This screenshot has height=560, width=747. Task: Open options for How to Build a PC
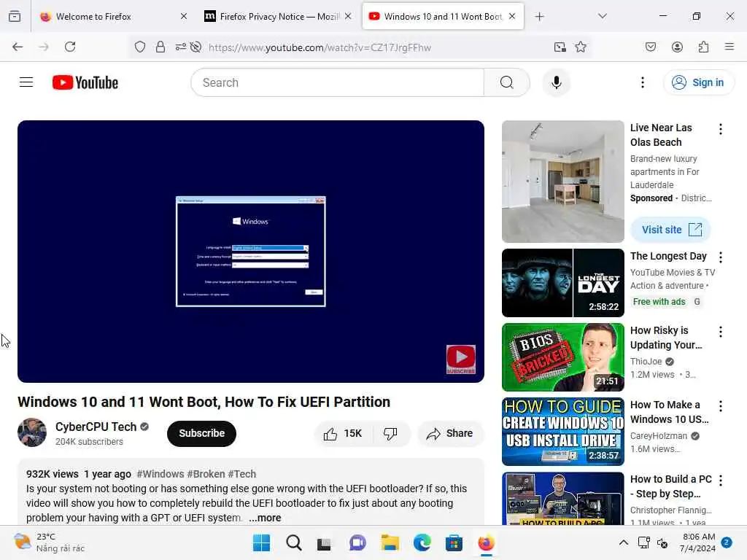[x=720, y=481]
